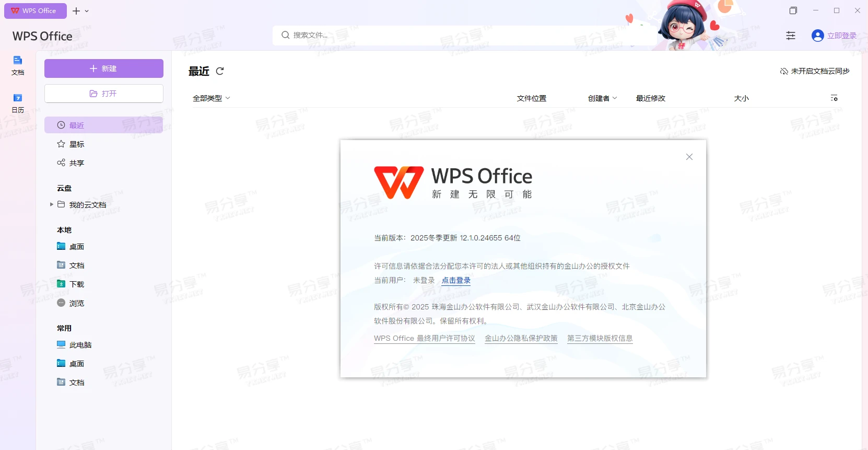Viewport: 868px width, 450px height.
Task: Click the plus new tab button
Action: 76,11
